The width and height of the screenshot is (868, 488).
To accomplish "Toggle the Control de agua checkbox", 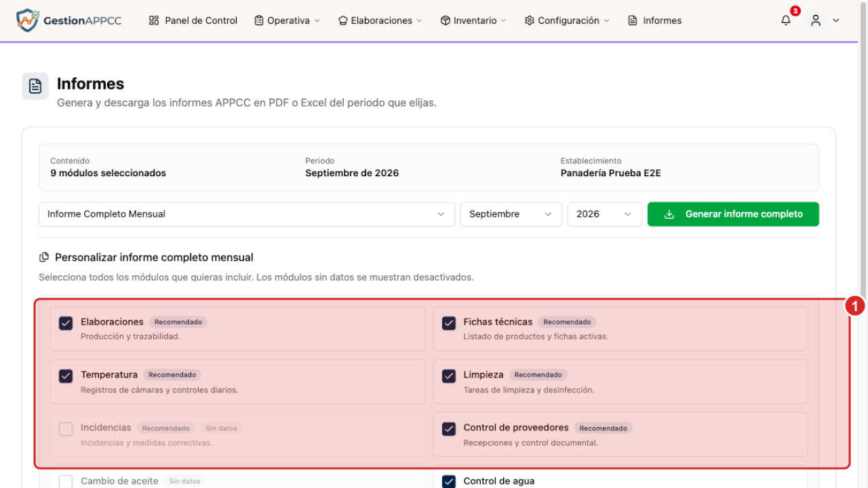I will point(449,481).
